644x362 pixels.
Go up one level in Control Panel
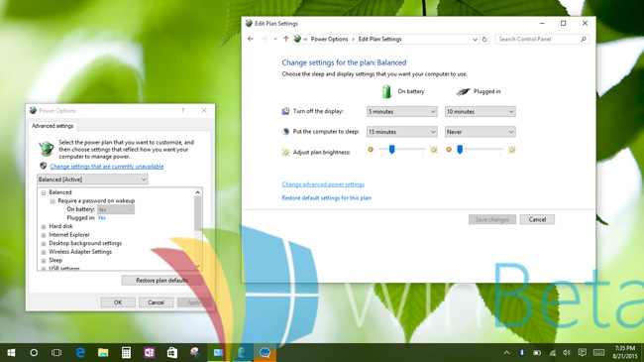[286, 39]
